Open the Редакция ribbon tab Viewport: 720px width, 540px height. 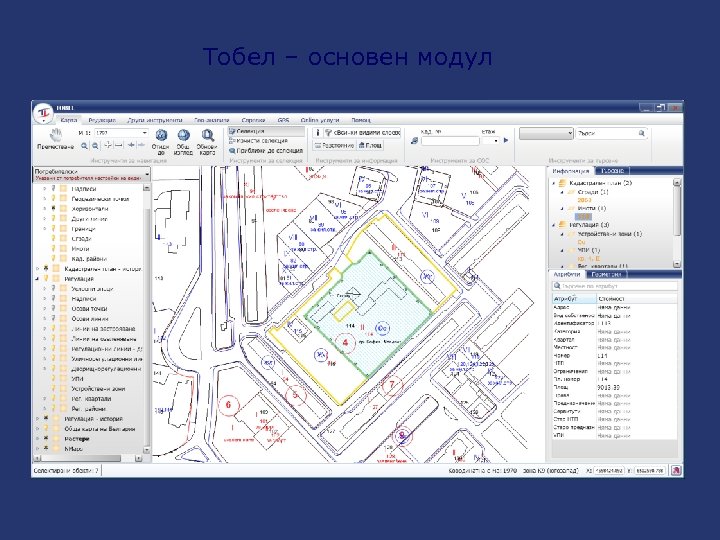coord(102,120)
